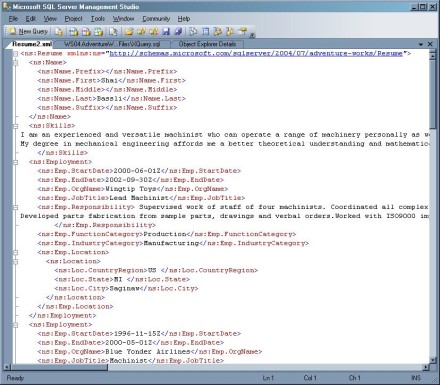Open the Project menu

[73, 19]
